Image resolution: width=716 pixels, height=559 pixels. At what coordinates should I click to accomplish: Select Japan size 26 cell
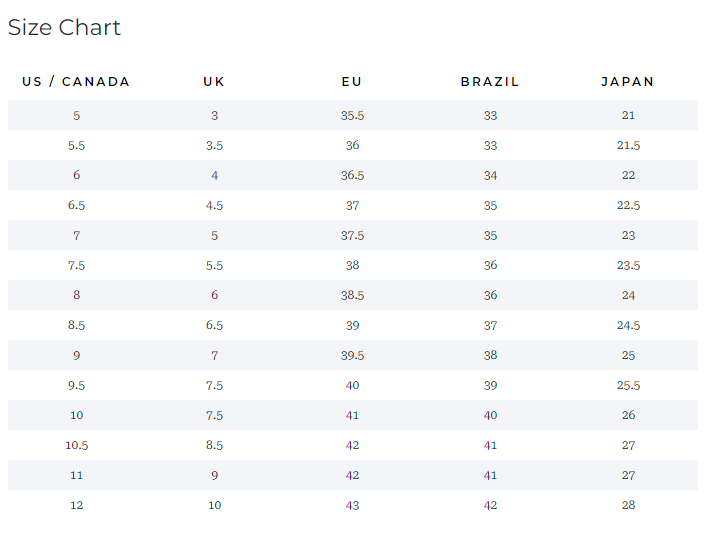coord(628,415)
